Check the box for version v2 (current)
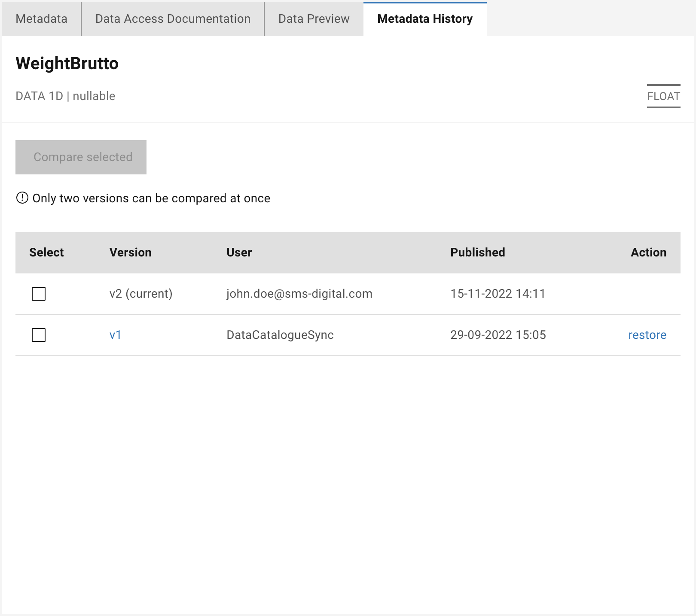 pyautogui.click(x=39, y=294)
